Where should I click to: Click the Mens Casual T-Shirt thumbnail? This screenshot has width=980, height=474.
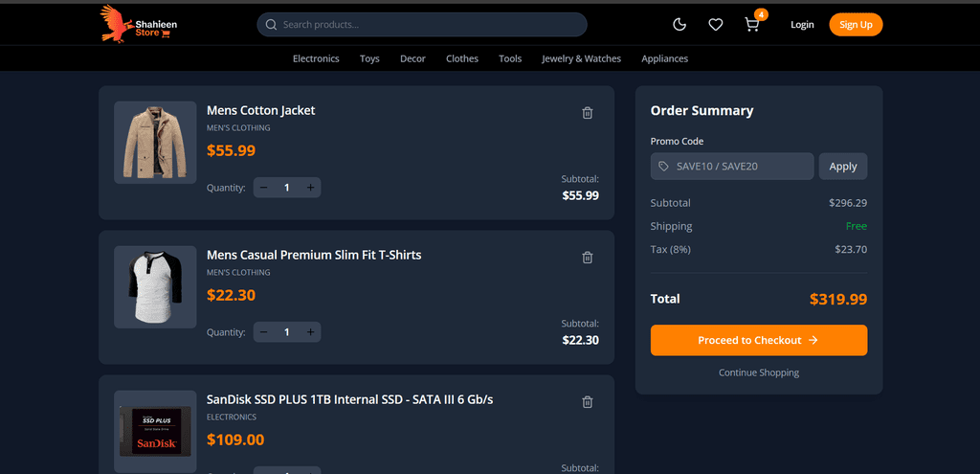(x=155, y=287)
